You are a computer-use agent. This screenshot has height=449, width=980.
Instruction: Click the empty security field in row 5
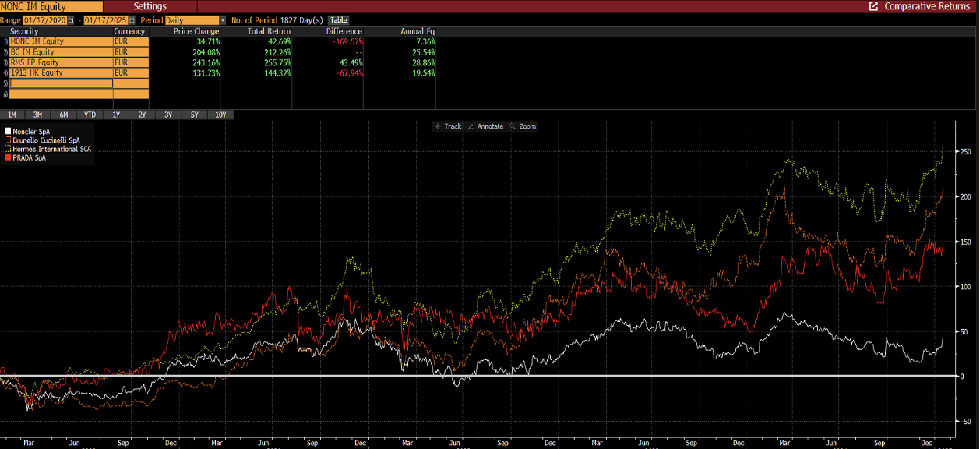(61, 83)
